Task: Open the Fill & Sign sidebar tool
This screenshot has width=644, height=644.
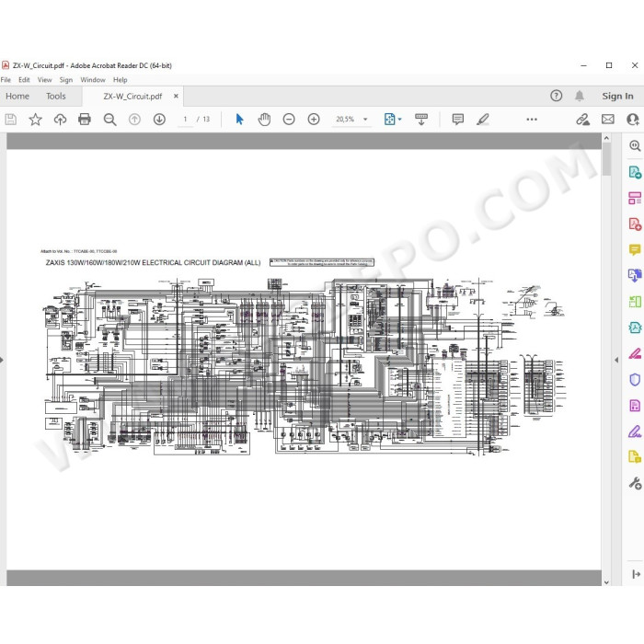Action: [635, 431]
